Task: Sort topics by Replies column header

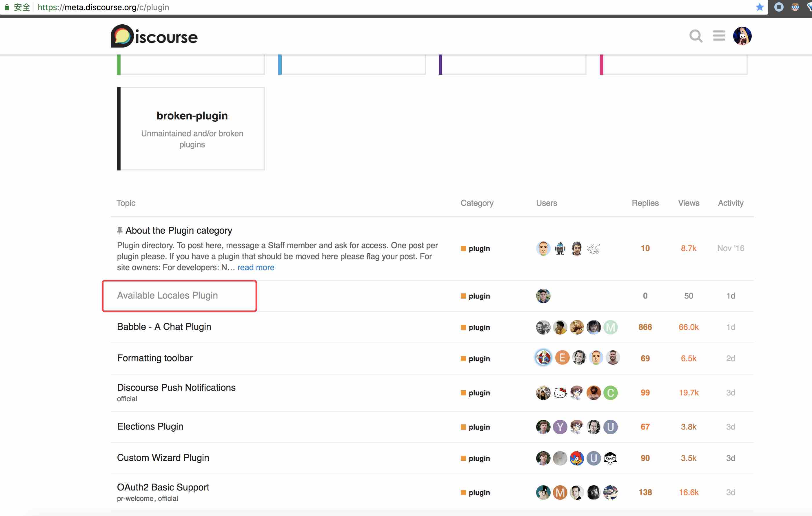Action: point(645,203)
